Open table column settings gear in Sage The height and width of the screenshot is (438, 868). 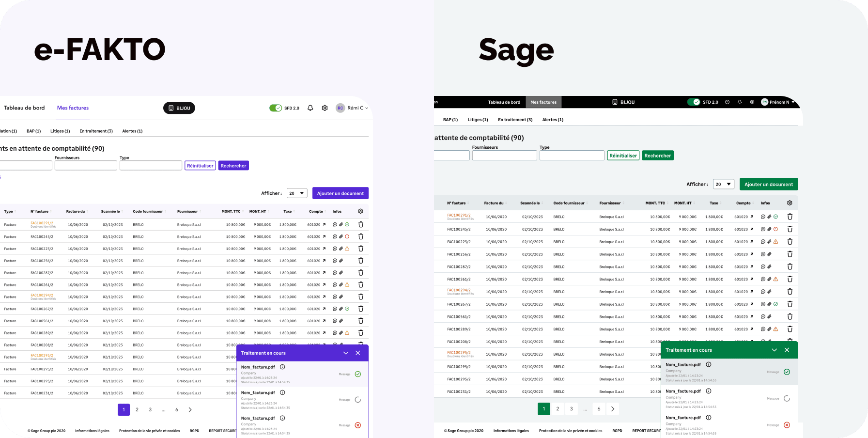790,203
